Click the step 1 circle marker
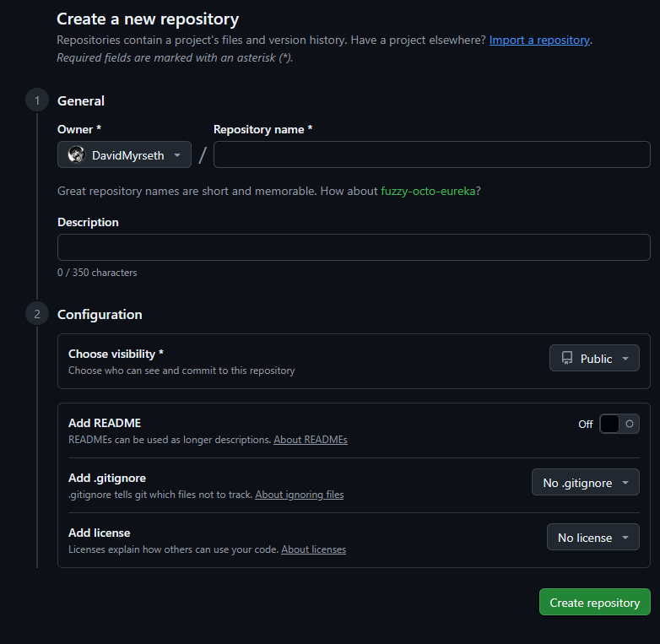 [x=37, y=101]
